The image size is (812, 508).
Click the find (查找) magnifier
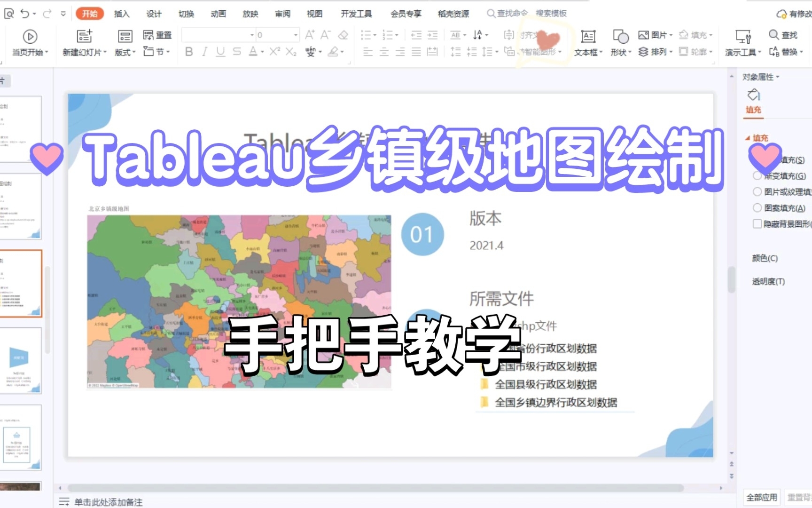click(773, 35)
